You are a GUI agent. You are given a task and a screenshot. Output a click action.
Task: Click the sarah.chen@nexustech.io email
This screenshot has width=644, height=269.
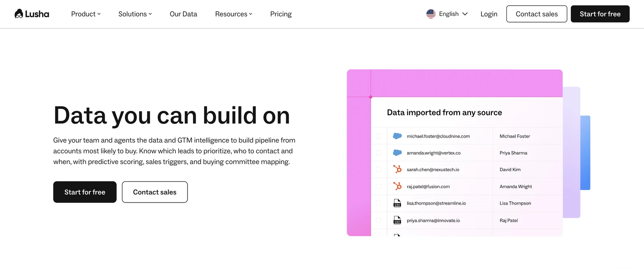tap(433, 170)
